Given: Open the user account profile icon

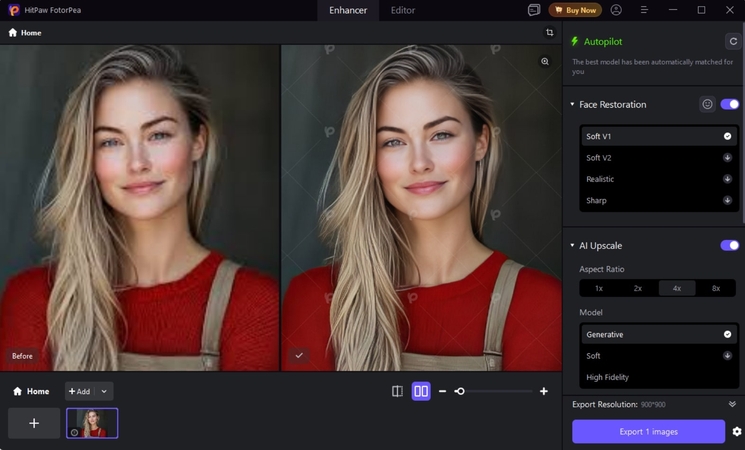Looking at the screenshot, I should point(616,10).
